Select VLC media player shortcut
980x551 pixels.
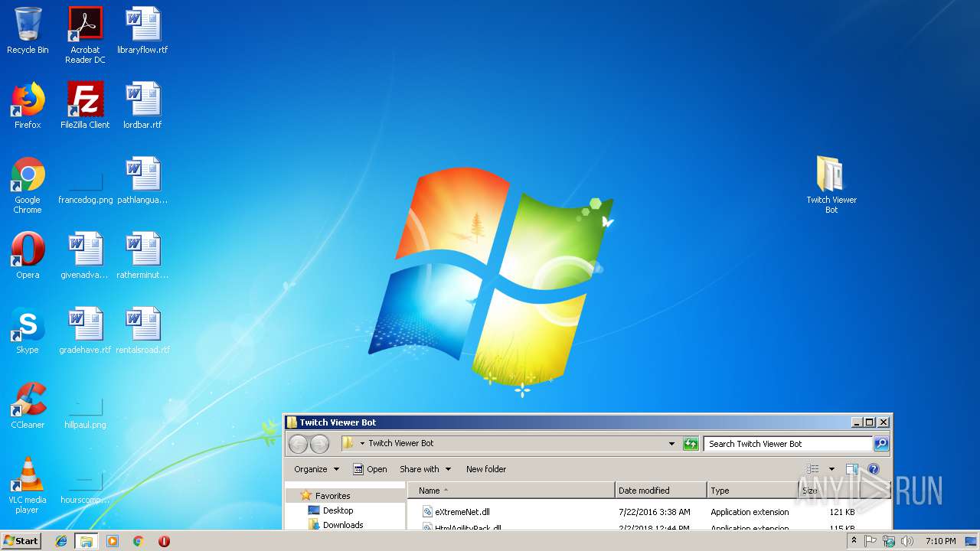[x=28, y=485]
